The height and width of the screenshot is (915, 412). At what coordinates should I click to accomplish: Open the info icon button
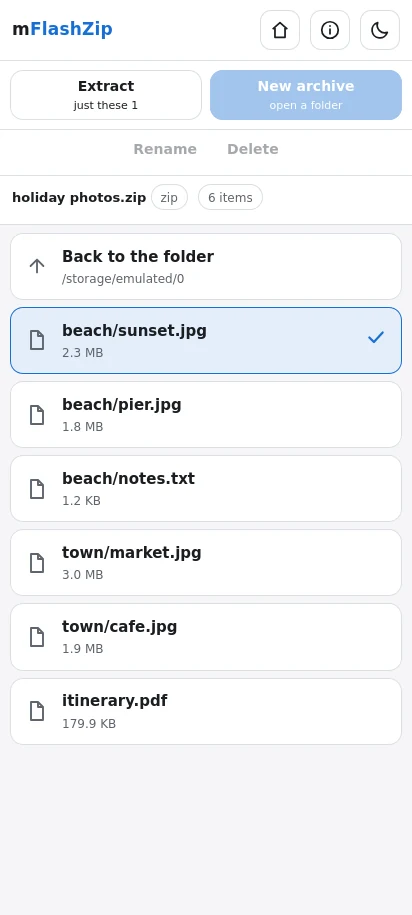click(330, 30)
